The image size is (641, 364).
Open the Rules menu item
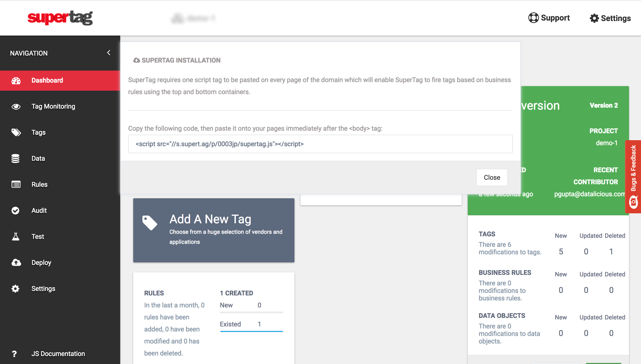pyautogui.click(x=60, y=185)
